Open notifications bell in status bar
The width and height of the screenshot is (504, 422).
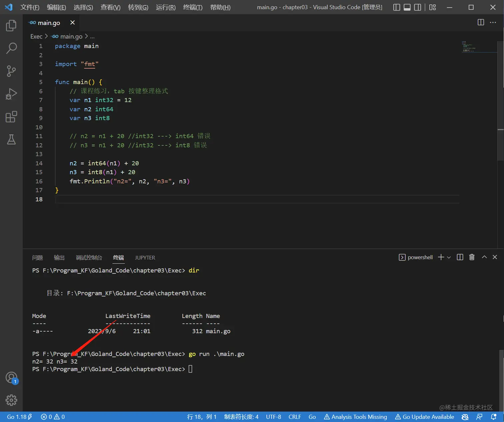click(494, 417)
